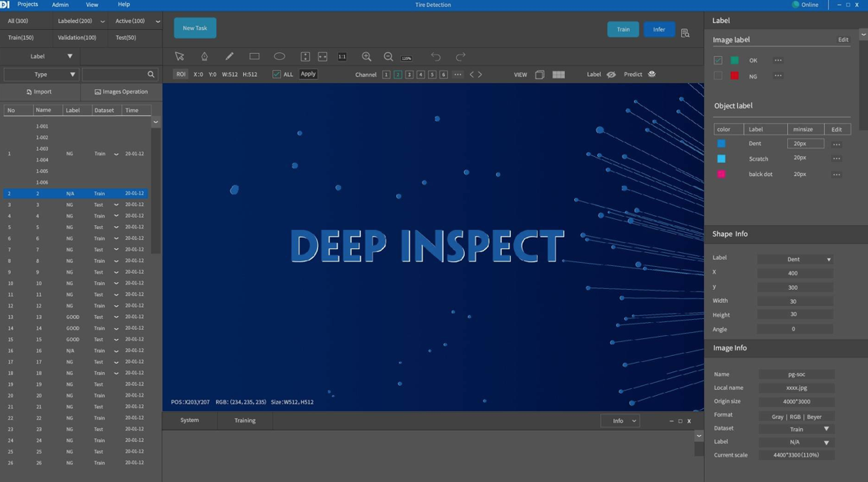The height and width of the screenshot is (482, 868).
Task: Open the Info dropdown in log panel
Action: click(x=620, y=421)
